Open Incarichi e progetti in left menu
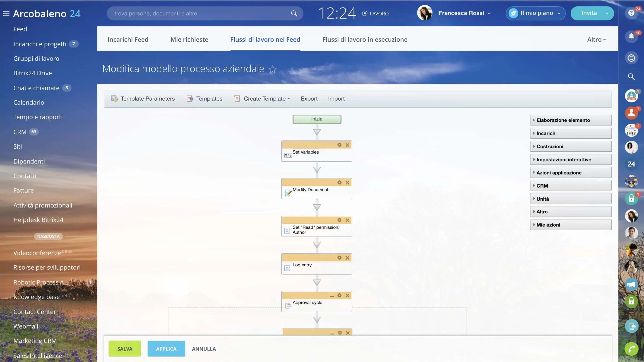The image size is (644, 362). (40, 44)
